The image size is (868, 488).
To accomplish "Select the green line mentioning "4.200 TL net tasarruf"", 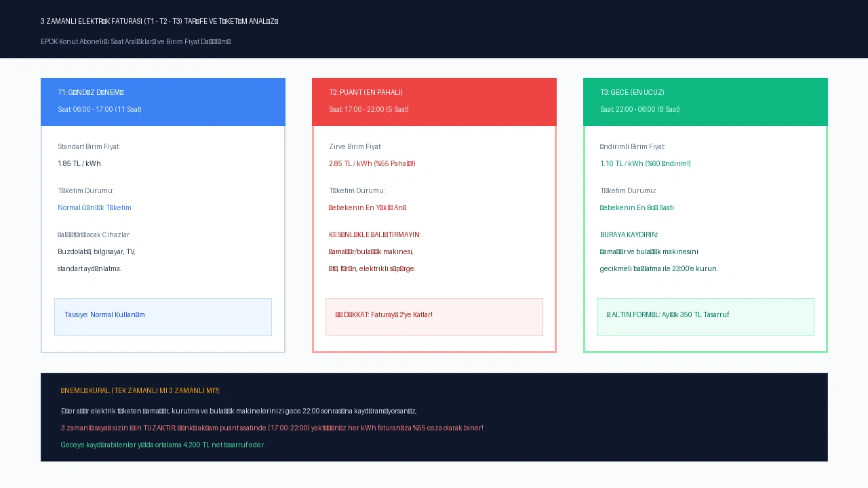I will point(163,445).
